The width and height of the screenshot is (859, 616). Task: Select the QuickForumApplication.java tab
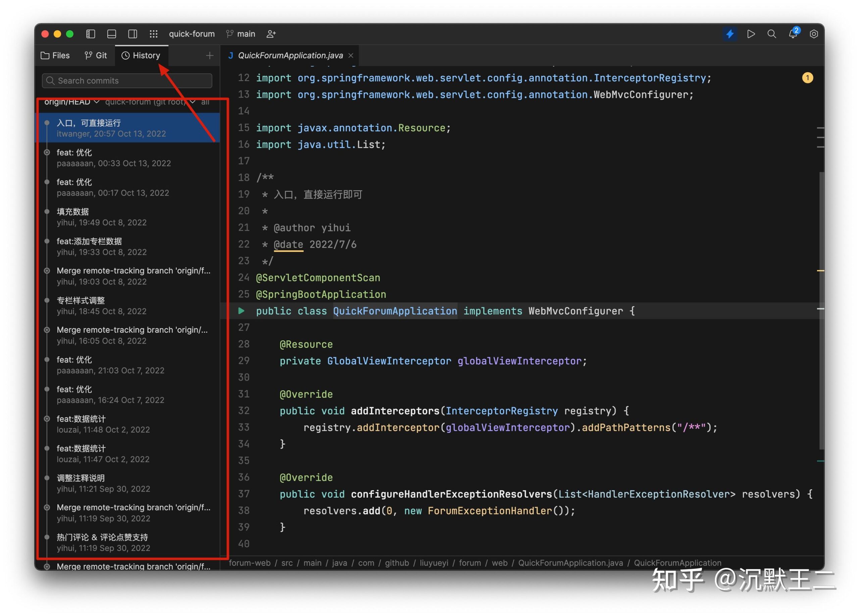tap(290, 55)
